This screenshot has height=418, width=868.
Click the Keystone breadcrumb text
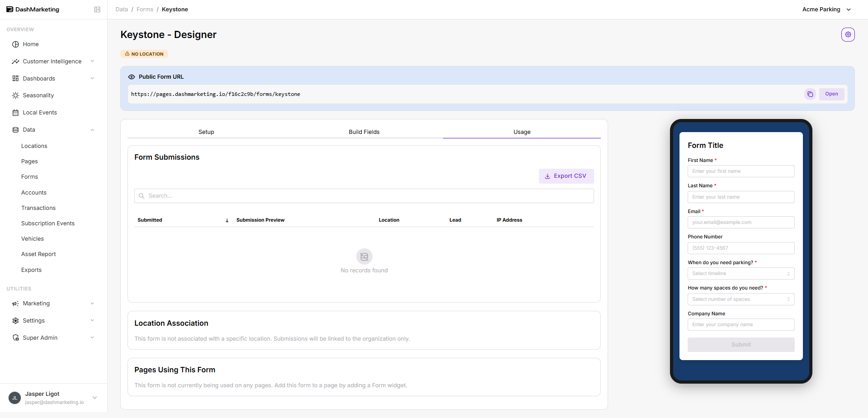click(175, 9)
